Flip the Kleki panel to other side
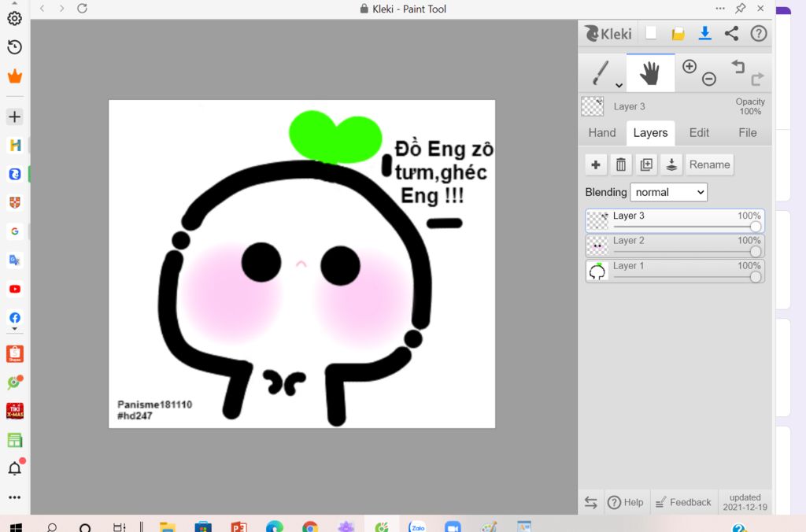Screen dimensions: 806x532 [590, 503]
